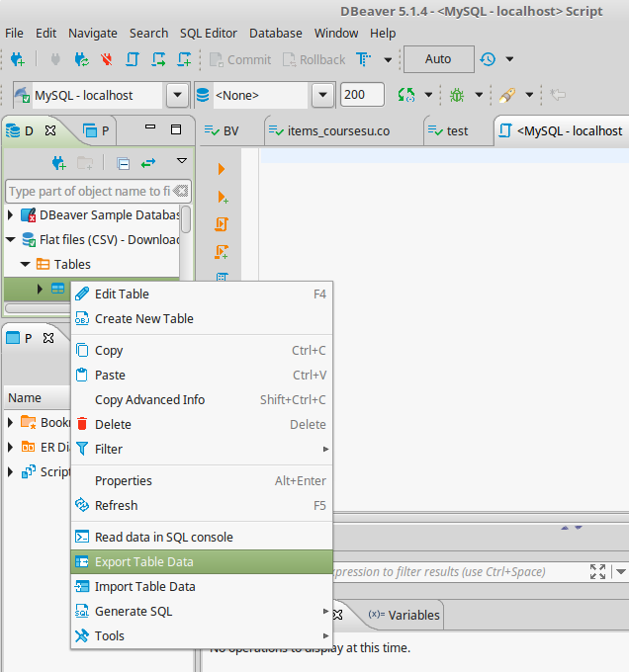Click the result set size 200 field
629x672 pixels.
pyautogui.click(x=362, y=95)
